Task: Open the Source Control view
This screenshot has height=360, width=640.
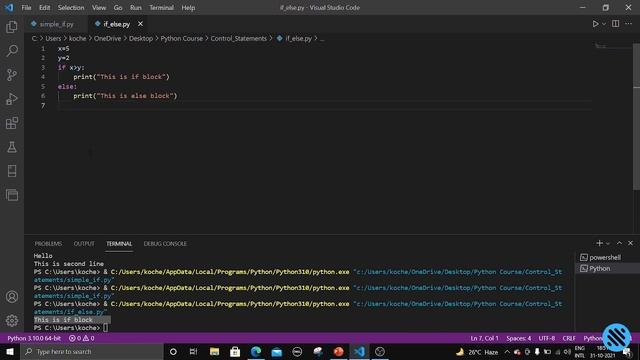Action: [x=12, y=75]
